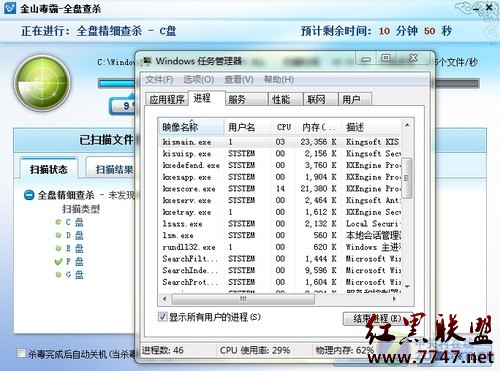Click the status icon beside D 盘

(58, 235)
